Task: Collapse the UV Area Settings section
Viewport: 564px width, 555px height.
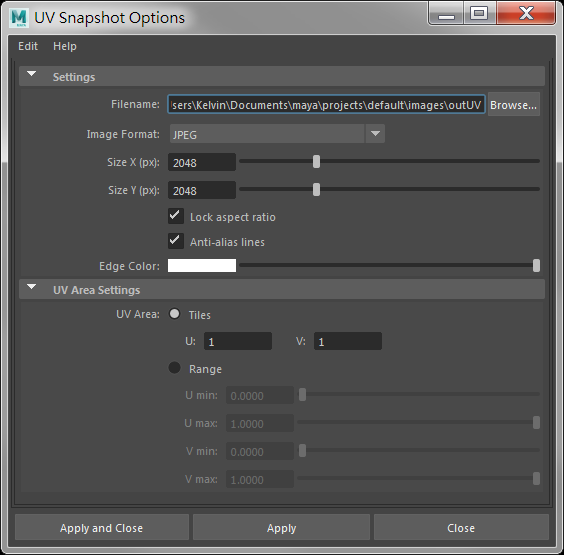Action: click(32, 287)
